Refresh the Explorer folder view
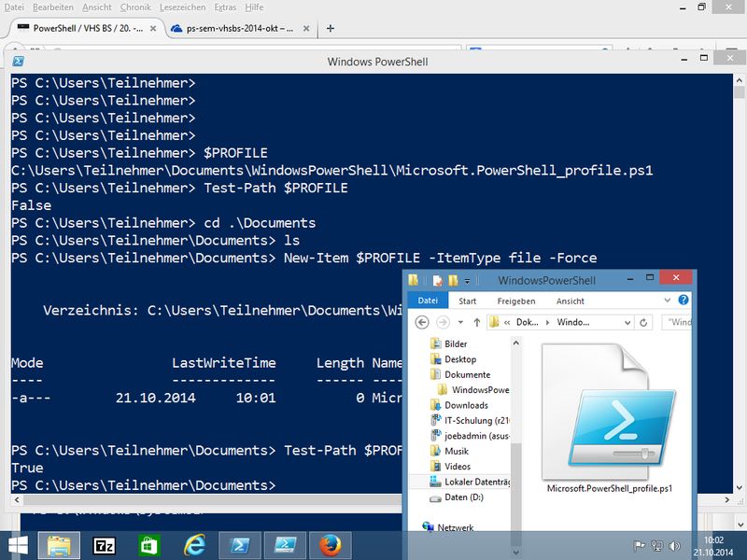Screen dimensions: 747x560 click(643, 322)
